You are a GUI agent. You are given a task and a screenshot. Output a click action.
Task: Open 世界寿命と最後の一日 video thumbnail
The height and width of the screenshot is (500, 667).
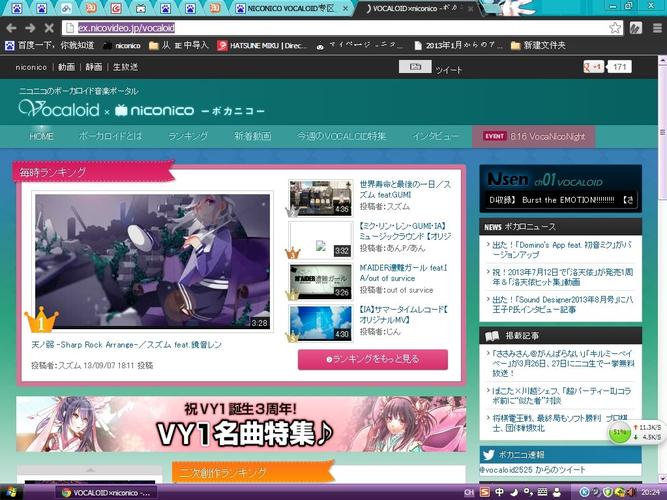pos(320,197)
